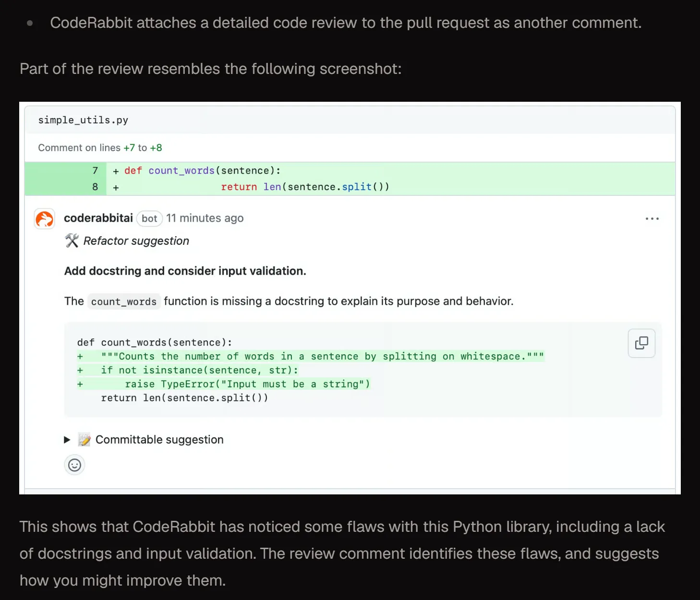Select diff line number 8
Screen dimensions: 700x600
[x=95, y=187]
